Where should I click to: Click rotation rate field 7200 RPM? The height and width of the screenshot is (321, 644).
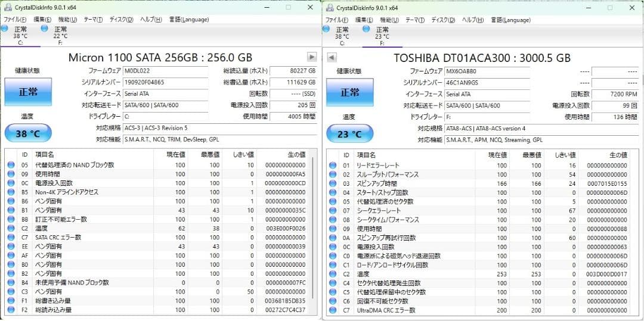tap(615, 94)
